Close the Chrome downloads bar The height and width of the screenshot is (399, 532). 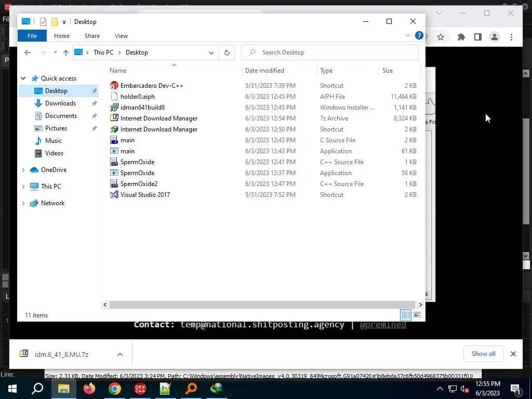pos(513,354)
